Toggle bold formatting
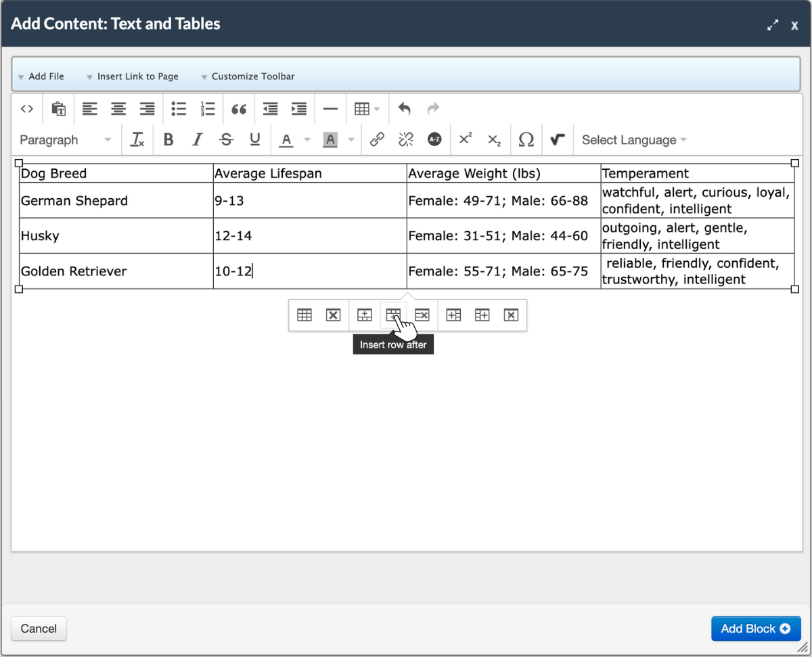This screenshot has height=657, width=812. pos(169,140)
